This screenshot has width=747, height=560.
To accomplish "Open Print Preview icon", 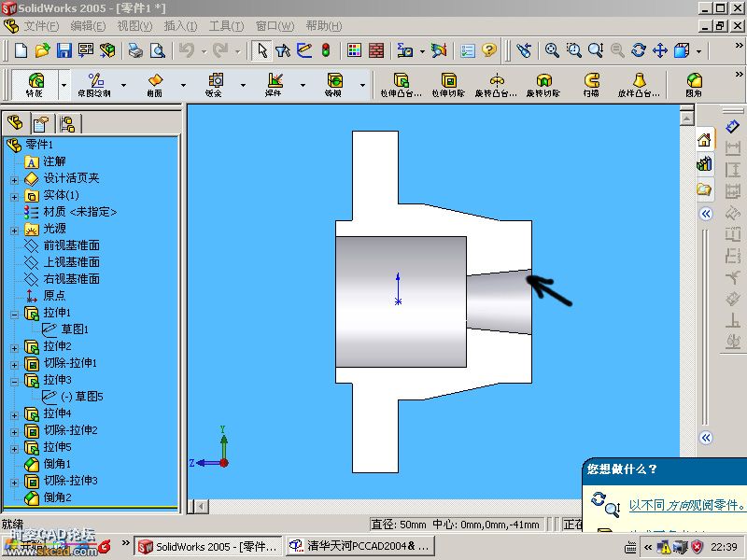I will pyautogui.click(x=158, y=50).
